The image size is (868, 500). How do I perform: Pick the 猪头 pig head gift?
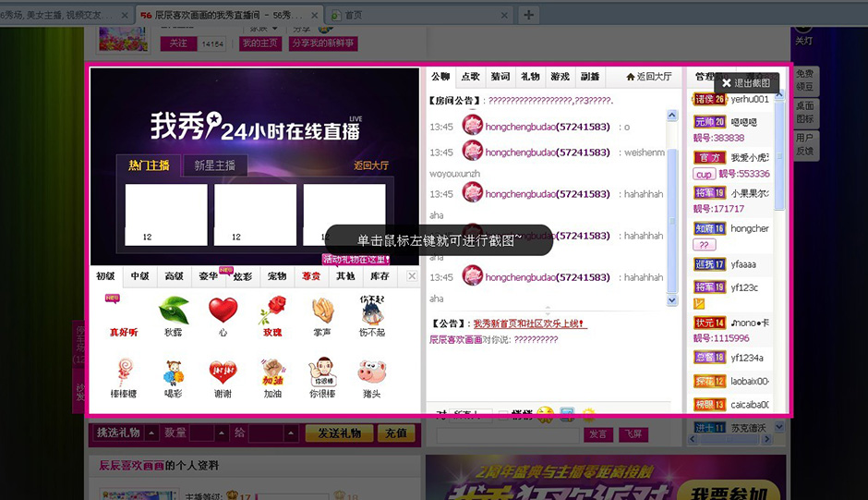click(x=371, y=378)
